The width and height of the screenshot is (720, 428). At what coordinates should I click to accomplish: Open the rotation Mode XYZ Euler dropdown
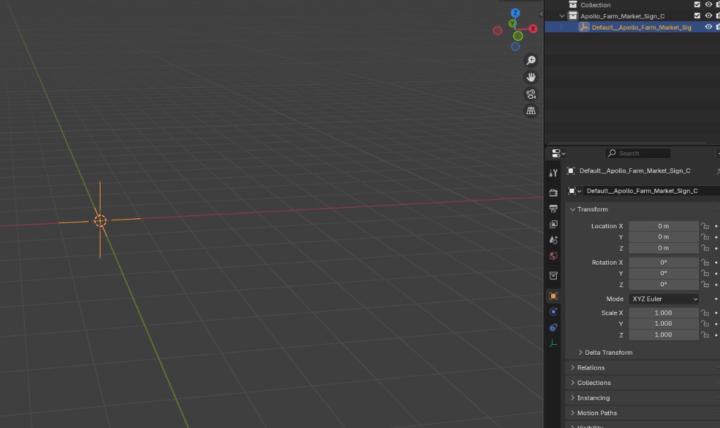click(663, 299)
